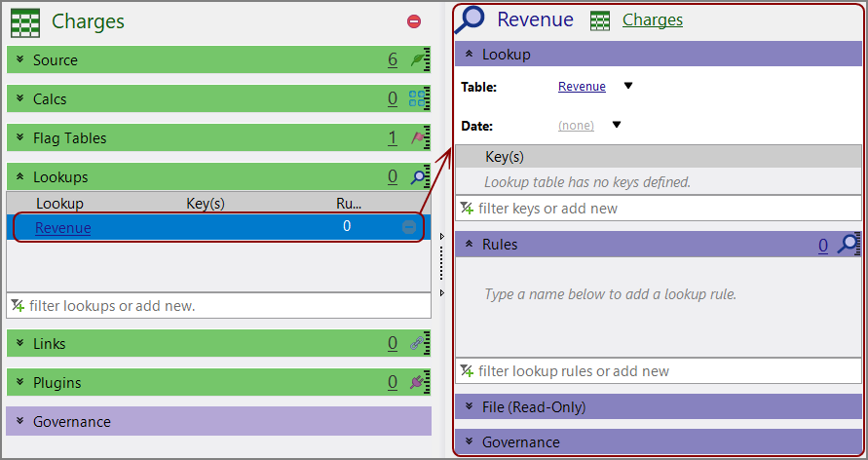This screenshot has width=868, height=460.
Task: Click the Links count 0 link
Action: [x=393, y=344]
